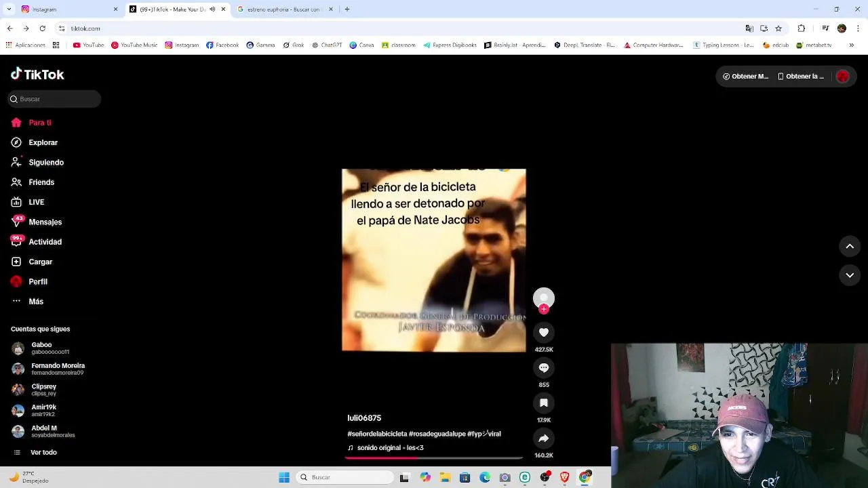Screen dimensions: 868x488
Task: Open the luli06875 username link
Action: pos(364,418)
